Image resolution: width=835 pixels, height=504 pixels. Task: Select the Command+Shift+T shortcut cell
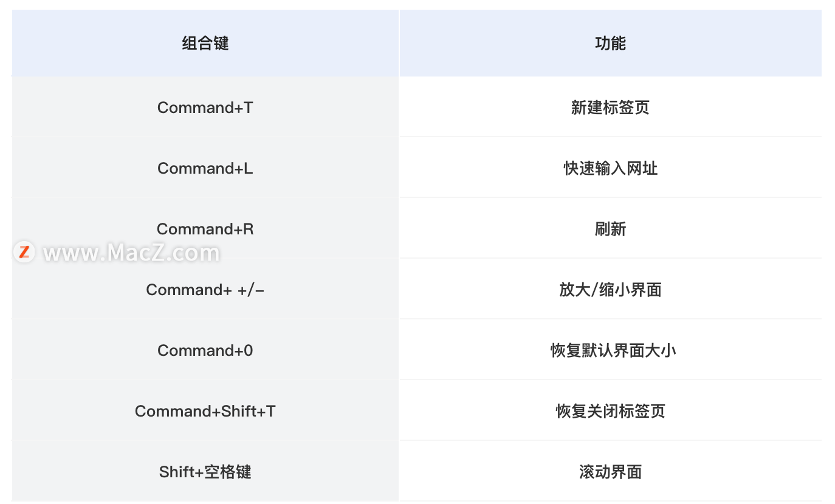click(x=205, y=411)
